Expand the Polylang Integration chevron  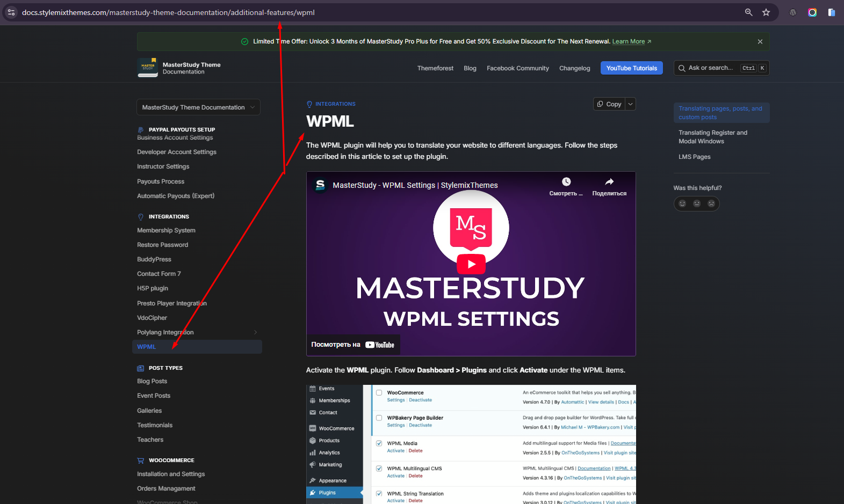(x=255, y=332)
